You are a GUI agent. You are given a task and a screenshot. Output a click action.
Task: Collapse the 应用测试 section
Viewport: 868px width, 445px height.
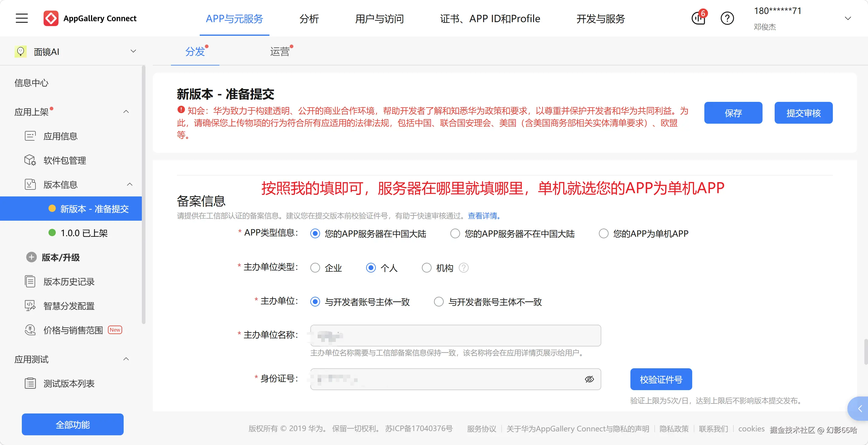(126, 359)
